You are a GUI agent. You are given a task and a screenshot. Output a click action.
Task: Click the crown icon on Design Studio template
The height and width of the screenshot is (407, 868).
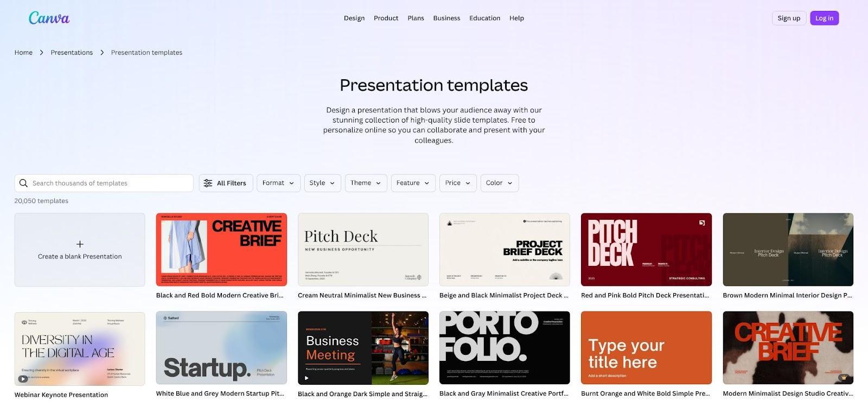click(843, 377)
